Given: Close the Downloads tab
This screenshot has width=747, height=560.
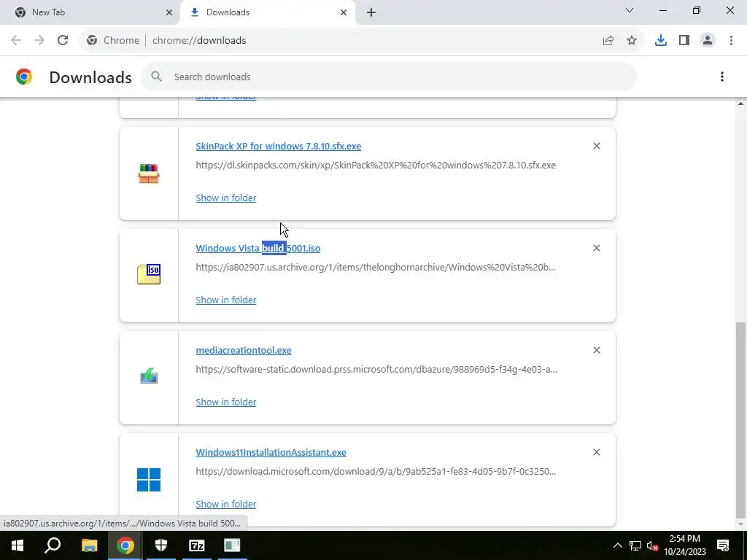Looking at the screenshot, I should click(344, 12).
